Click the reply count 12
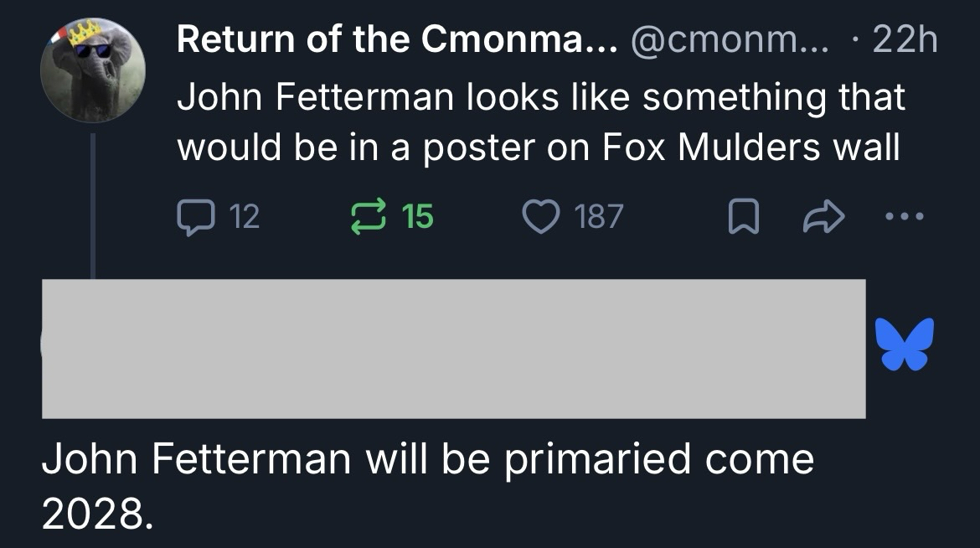The width and height of the screenshot is (980, 548). (244, 216)
